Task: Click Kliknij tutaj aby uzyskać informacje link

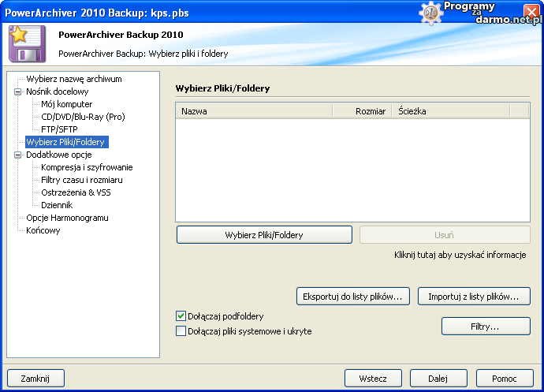Action: pos(460,255)
